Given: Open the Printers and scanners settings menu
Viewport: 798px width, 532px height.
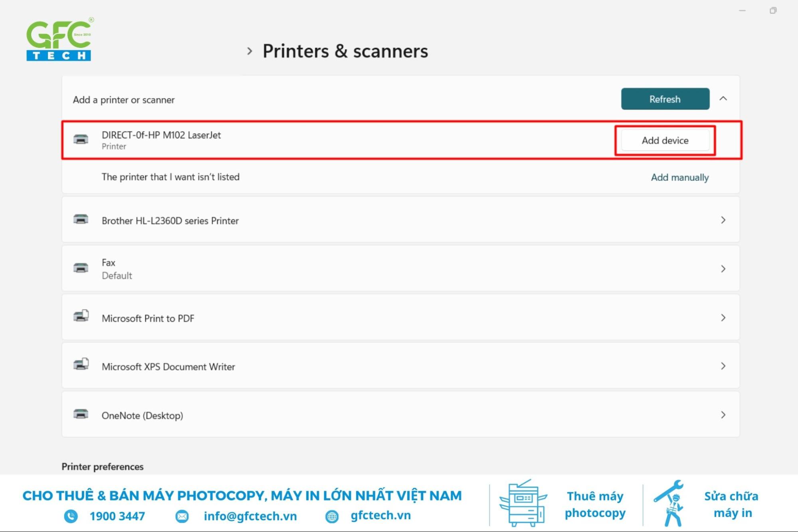Looking at the screenshot, I should point(345,50).
